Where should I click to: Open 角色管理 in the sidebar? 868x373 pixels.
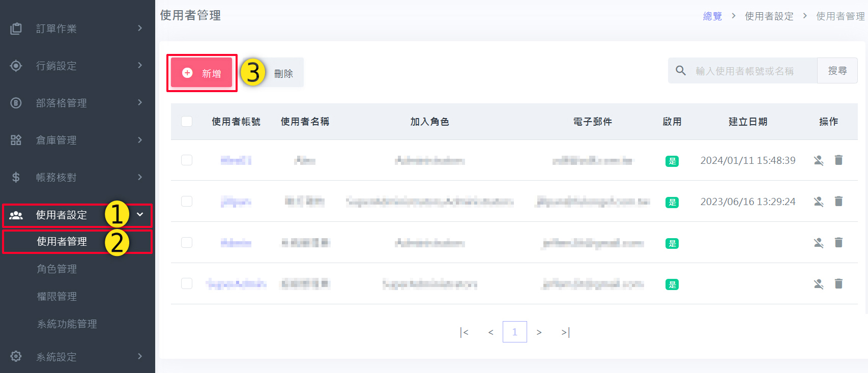tap(57, 269)
